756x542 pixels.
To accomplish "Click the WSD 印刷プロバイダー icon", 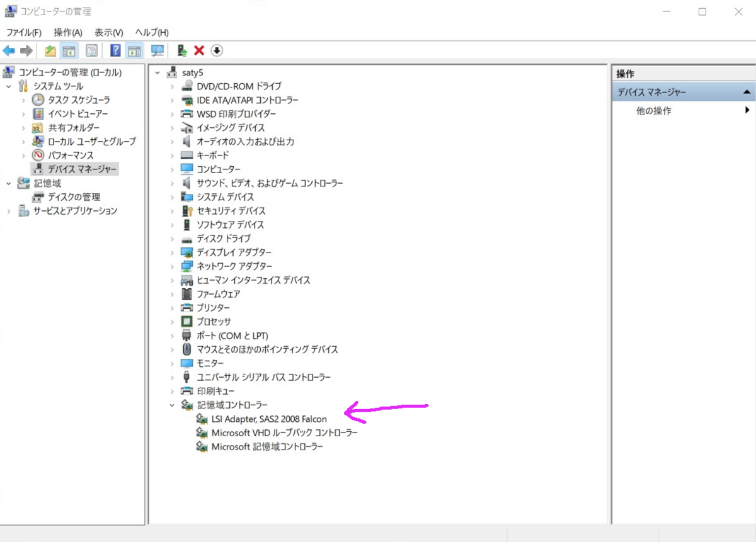I will pyautogui.click(x=186, y=114).
